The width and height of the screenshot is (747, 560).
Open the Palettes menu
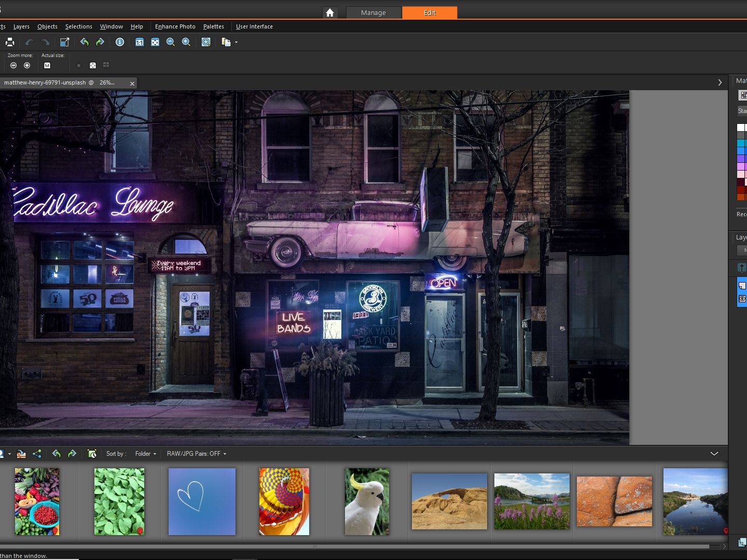click(x=214, y=26)
